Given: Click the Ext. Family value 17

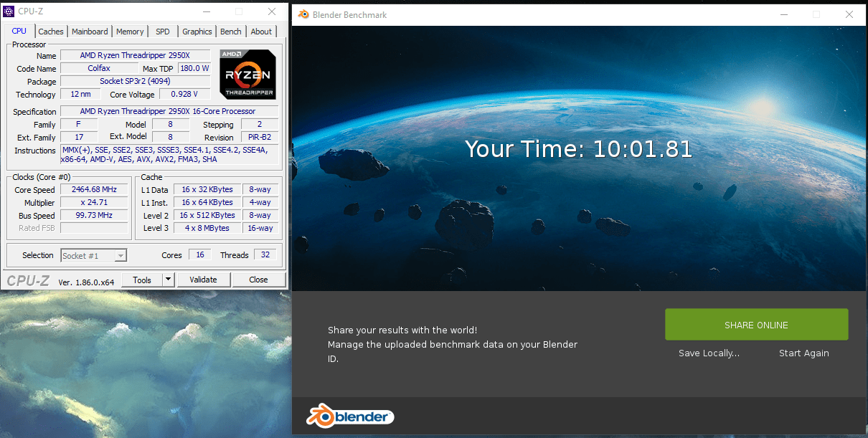Looking at the screenshot, I should (x=79, y=137).
